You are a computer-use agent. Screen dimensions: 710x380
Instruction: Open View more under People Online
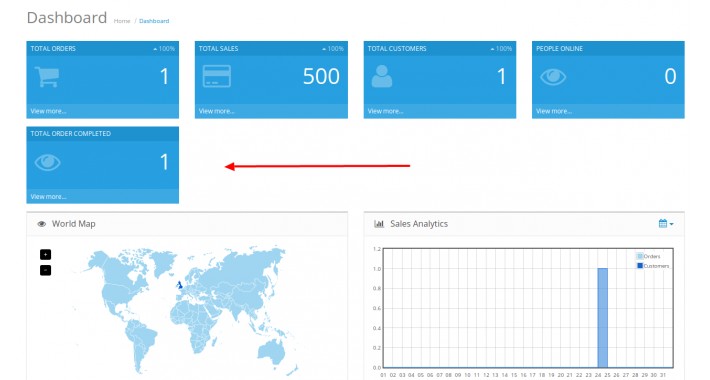tap(554, 111)
